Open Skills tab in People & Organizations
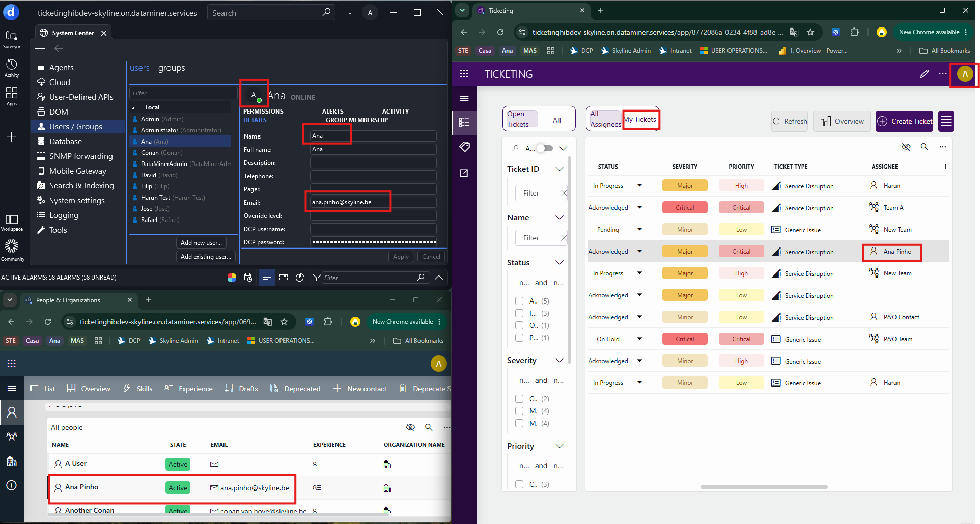Viewport: 980px width, 524px height. click(x=138, y=389)
